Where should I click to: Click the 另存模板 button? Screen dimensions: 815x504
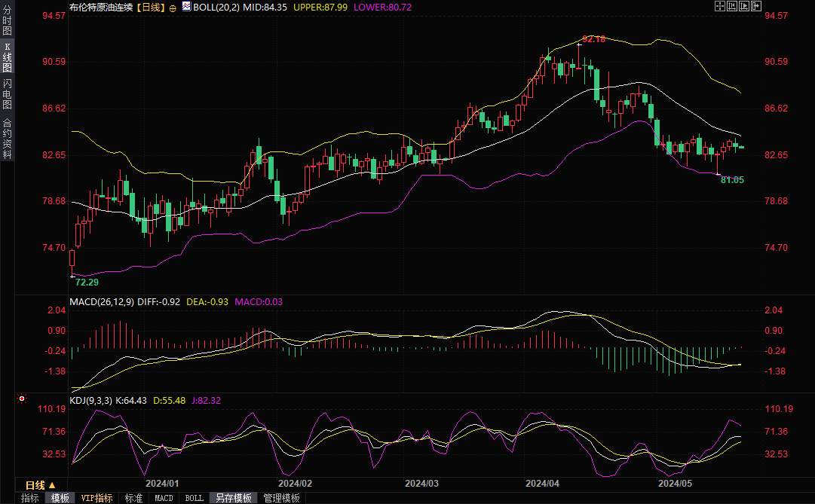click(234, 498)
